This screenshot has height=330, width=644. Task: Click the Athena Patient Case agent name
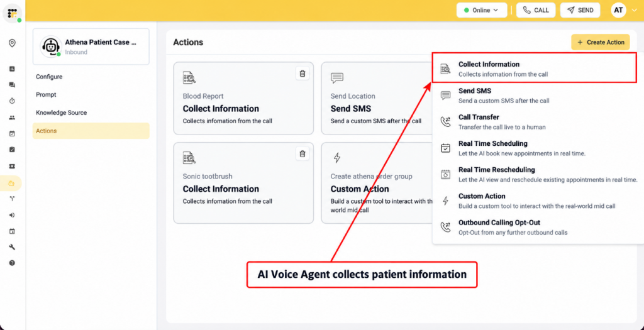coord(101,42)
